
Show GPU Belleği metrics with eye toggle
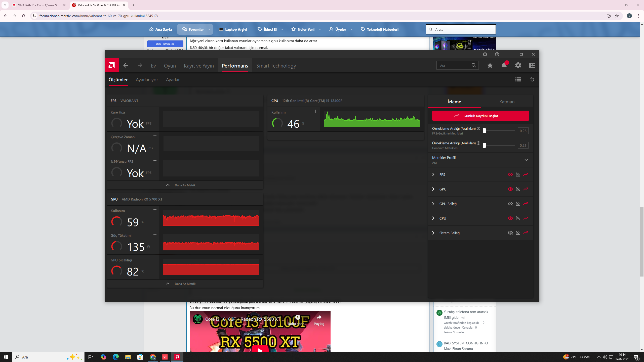510,204
